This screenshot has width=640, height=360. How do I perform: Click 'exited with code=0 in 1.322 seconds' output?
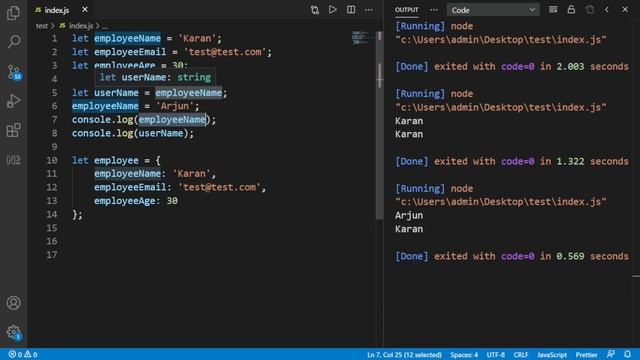[x=531, y=161]
